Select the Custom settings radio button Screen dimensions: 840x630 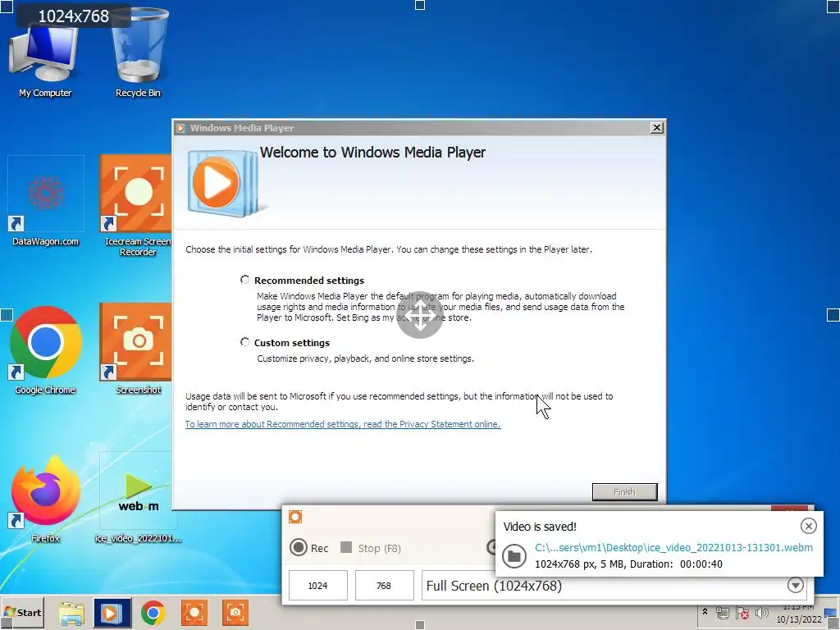pyautogui.click(x=244, y=342)
